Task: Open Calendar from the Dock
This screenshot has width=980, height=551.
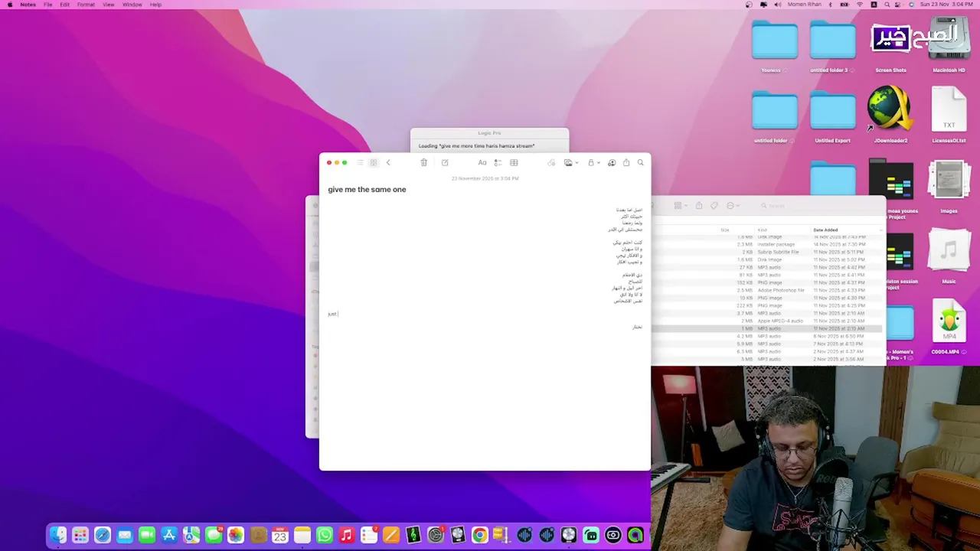Action: pos(280,535)
